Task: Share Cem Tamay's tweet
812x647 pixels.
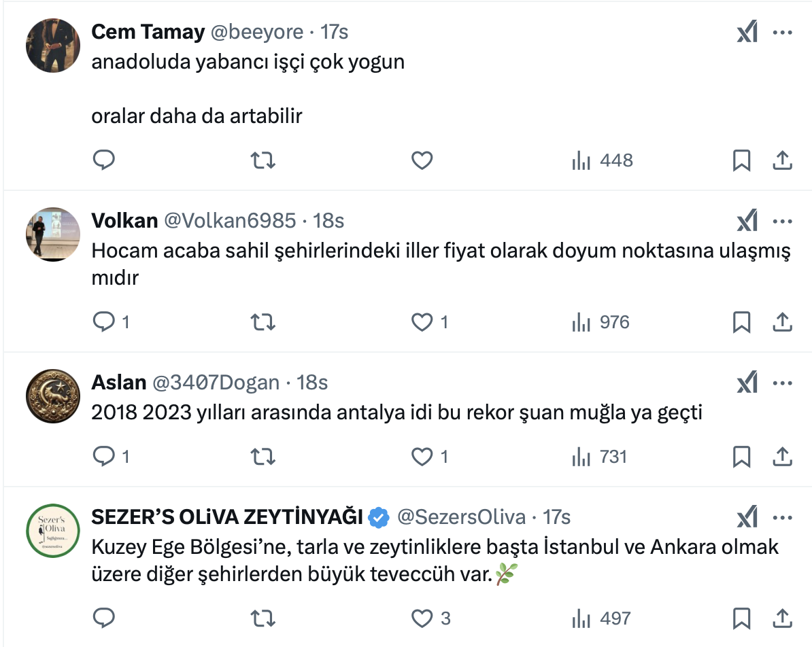Action: (x=782, y=160)
